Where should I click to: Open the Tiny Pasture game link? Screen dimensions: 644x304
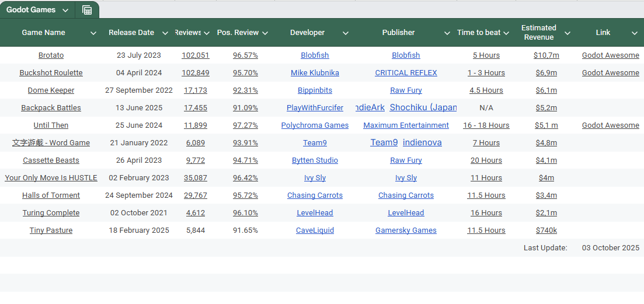51,230
